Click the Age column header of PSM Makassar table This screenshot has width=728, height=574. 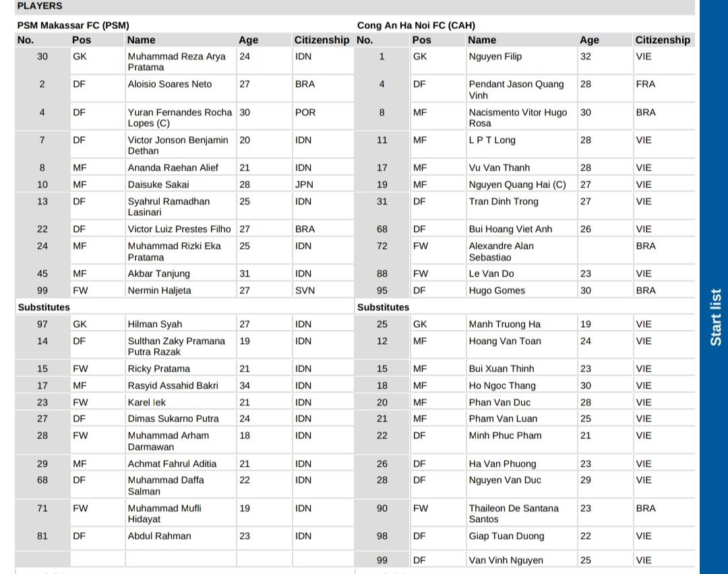tap(248, 40)
